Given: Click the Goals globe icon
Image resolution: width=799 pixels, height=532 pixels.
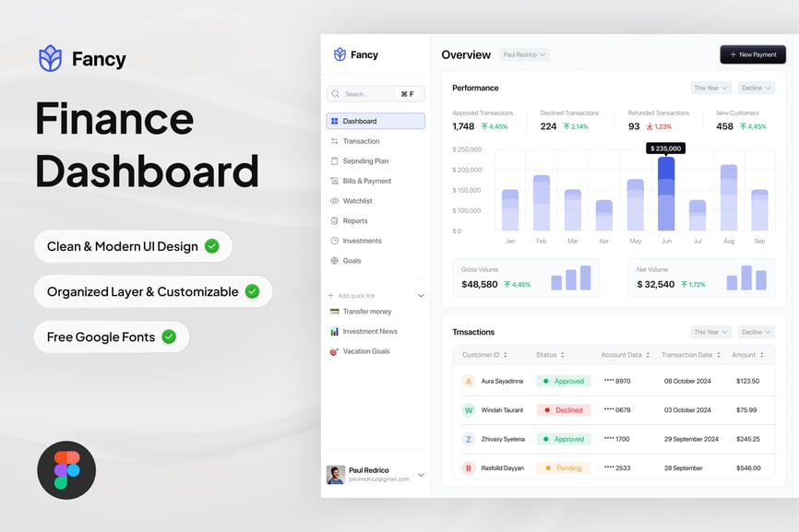Looking at the screenshot, I should click(x=334, y=261).
